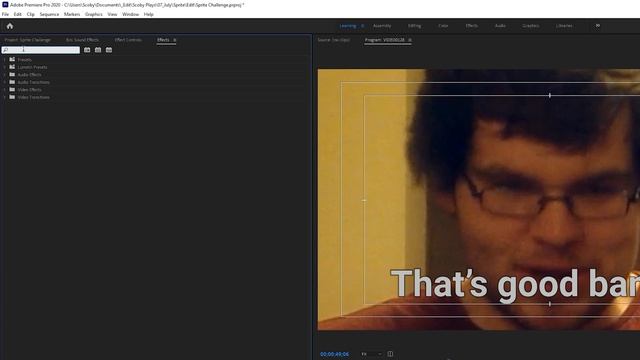The image size is (640, 360).
Task: Click the YUV Effects filter icon
Action: 109,50
